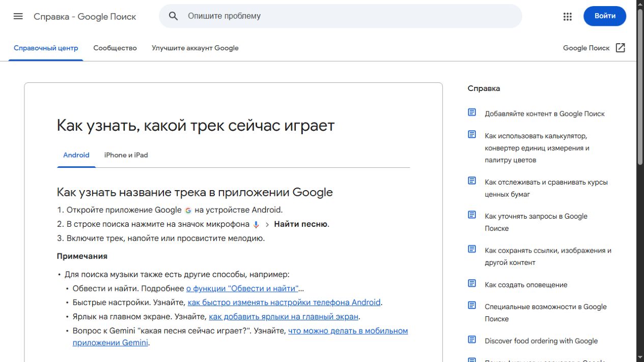The image size is (644, 362).
Task: Open the Google Поиск link at top right
Action: 586,48
